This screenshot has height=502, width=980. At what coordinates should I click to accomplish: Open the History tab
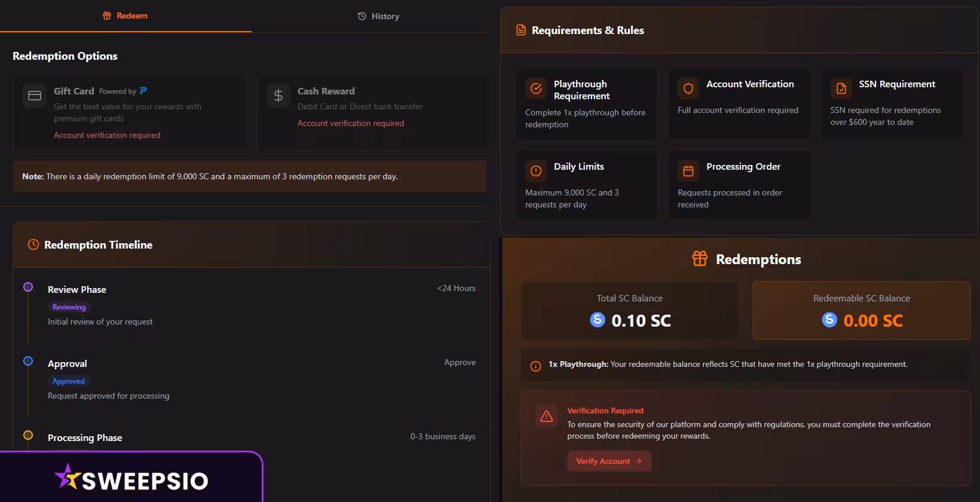[378, 16]
